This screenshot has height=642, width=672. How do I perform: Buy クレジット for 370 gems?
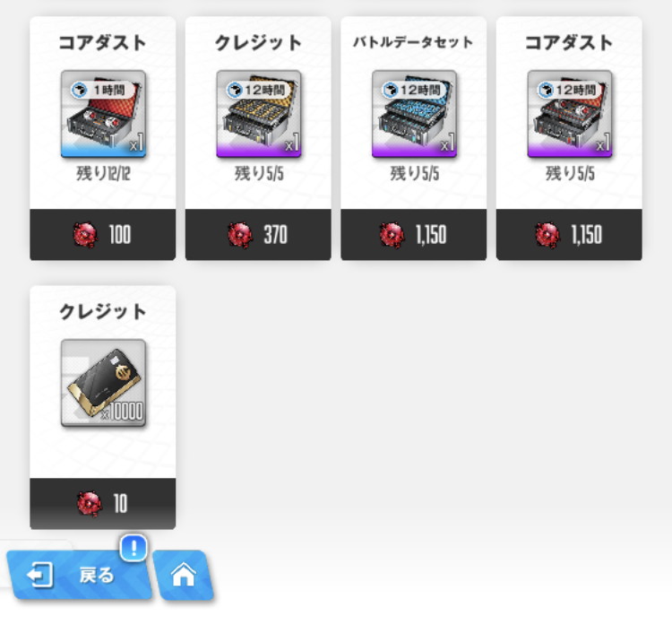(258, 235)
